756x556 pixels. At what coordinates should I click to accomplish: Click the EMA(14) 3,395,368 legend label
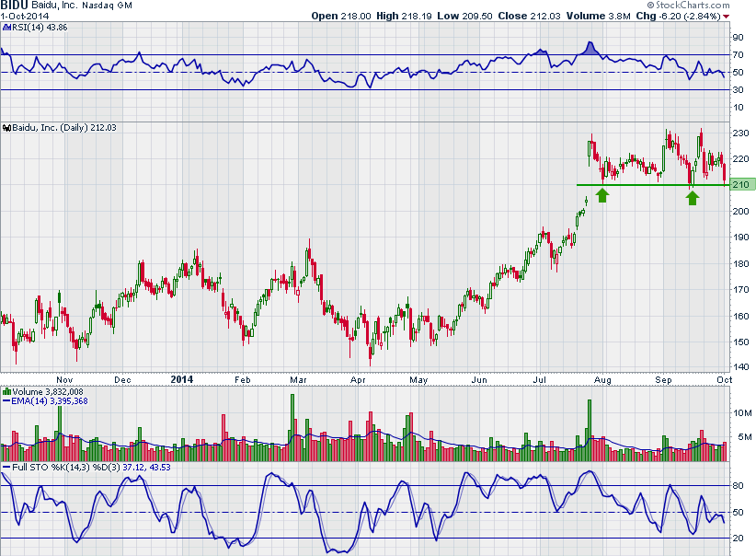click(x=49, y=401)
